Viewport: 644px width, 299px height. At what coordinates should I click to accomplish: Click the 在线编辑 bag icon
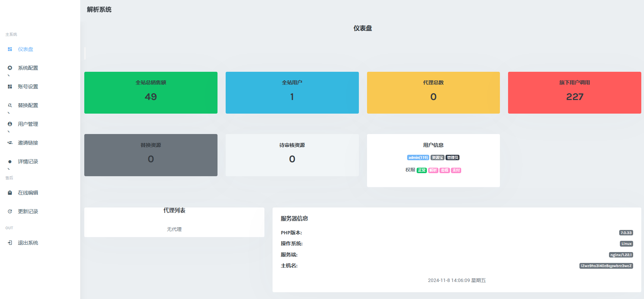10,193
